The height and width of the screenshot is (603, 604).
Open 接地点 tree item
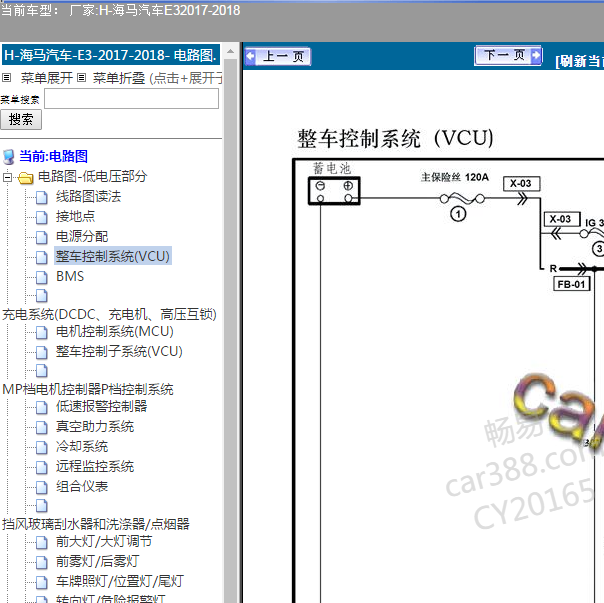click(x=75, y=217)
